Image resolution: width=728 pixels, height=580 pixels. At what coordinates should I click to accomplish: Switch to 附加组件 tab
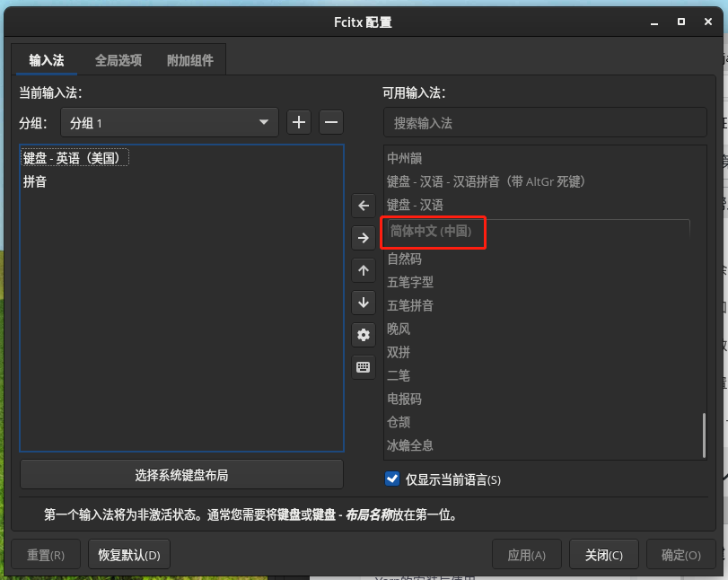click(x=190, y=60)
